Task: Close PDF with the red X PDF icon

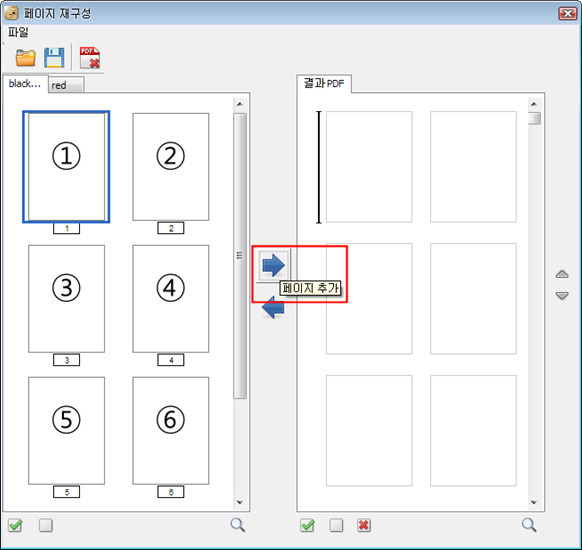Action: pos(90,58)
